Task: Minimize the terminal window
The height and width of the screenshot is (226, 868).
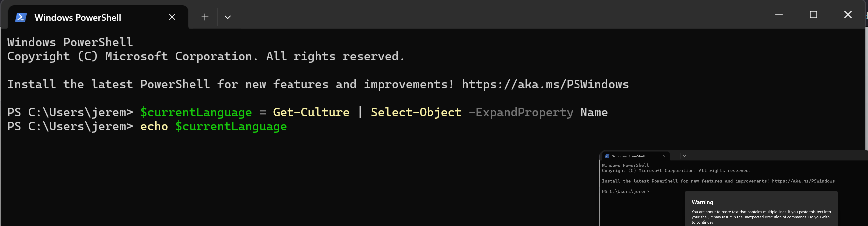Action: click(x=779, y=15)
